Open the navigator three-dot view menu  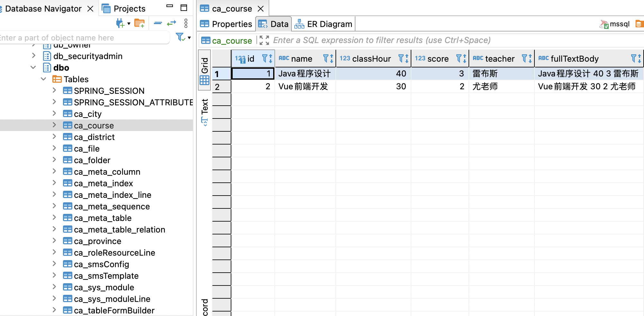click(x=186, y=23)
